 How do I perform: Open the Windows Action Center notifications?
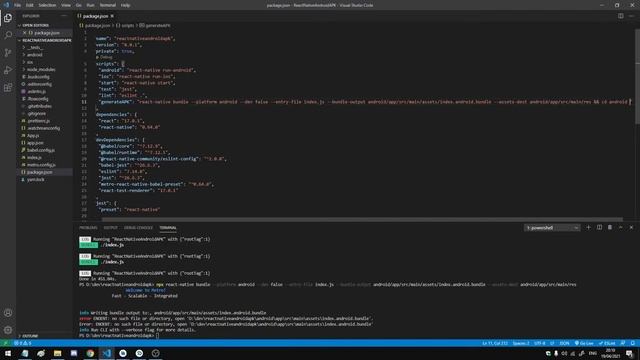point(629,353)
